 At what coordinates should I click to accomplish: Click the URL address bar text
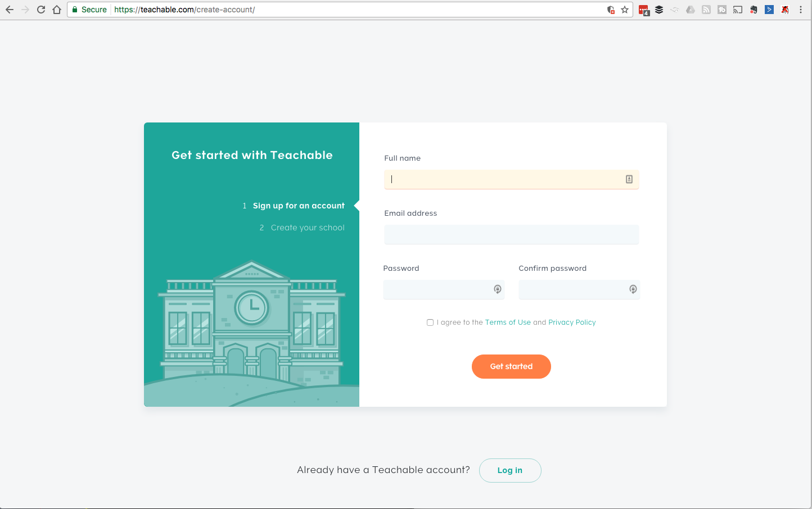[184, 10]
